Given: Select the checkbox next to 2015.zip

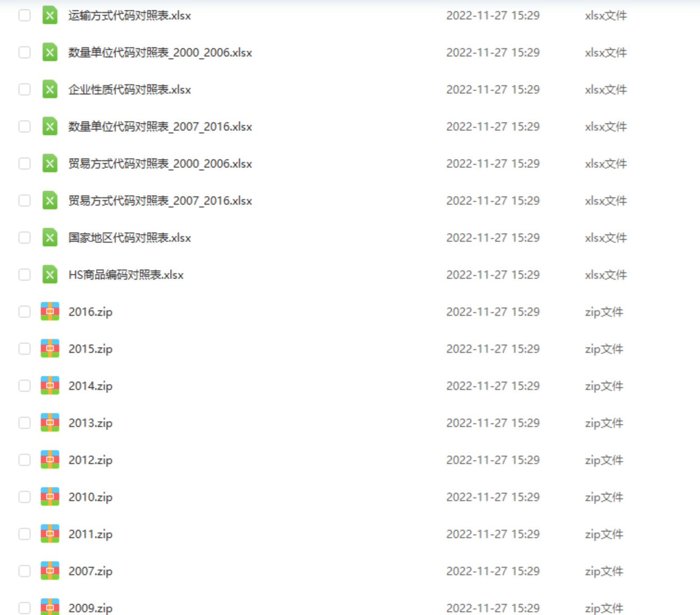Looking at the screenshot, I should 25,349.
